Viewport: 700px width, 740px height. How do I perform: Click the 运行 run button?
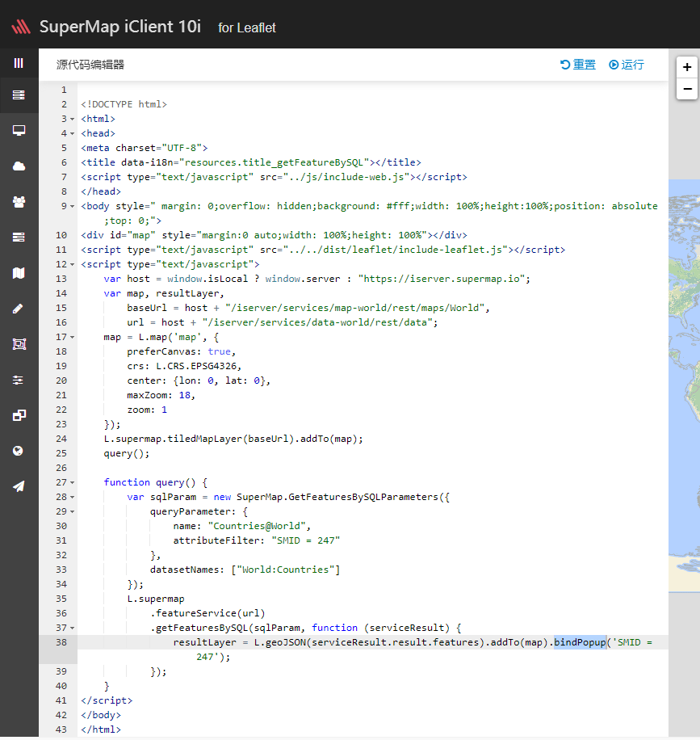point(627,65)
